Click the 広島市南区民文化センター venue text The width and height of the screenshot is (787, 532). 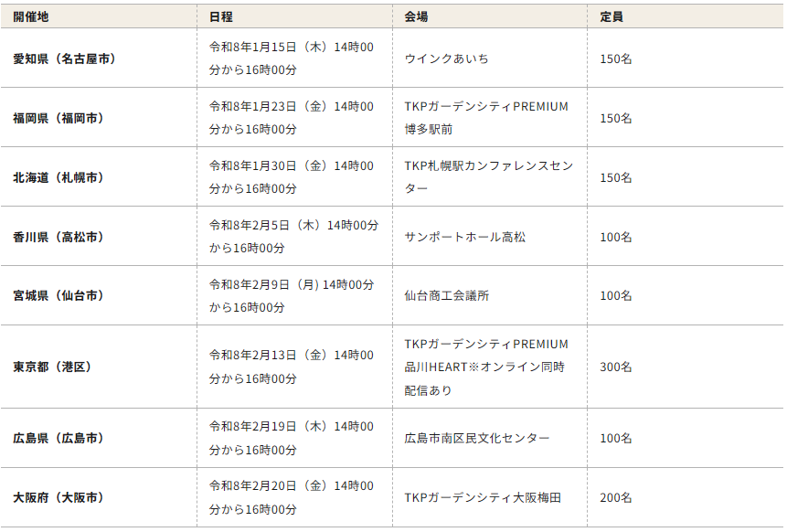tap(477, 438)
